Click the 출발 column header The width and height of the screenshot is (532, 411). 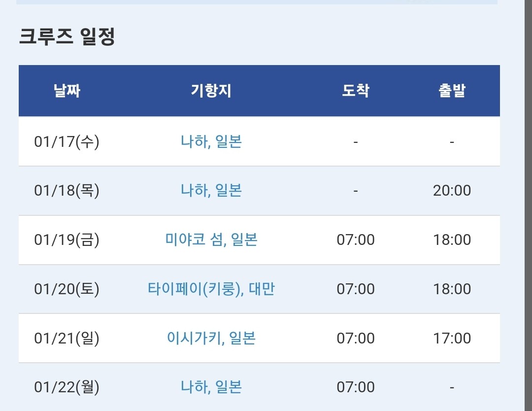point(452,91)
